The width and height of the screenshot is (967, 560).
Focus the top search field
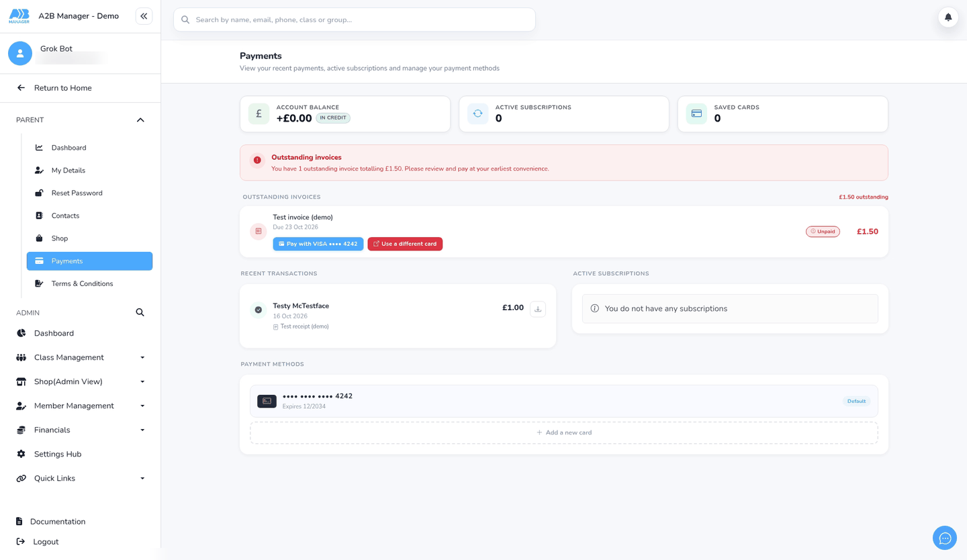coord(355,19)
